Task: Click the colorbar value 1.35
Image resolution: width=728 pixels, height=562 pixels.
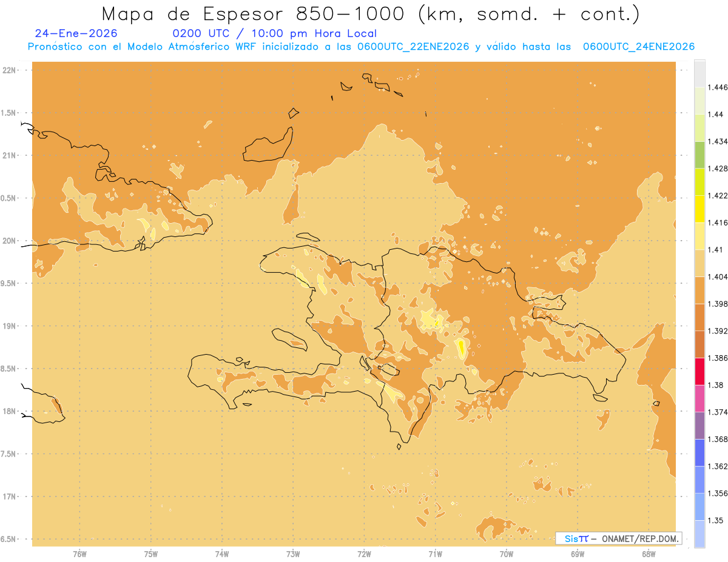Action: [716, 520]
